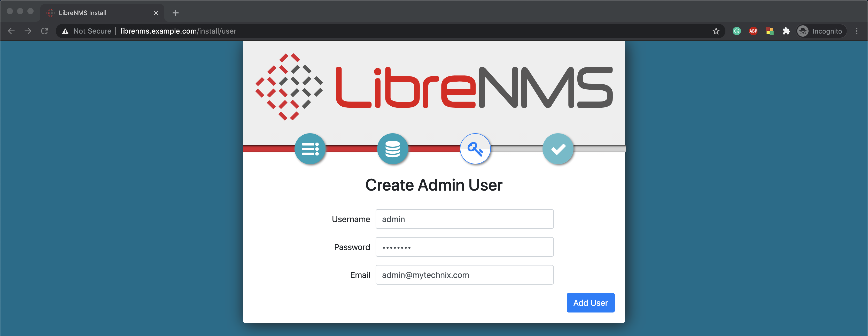Reload the page

[44, 31]
